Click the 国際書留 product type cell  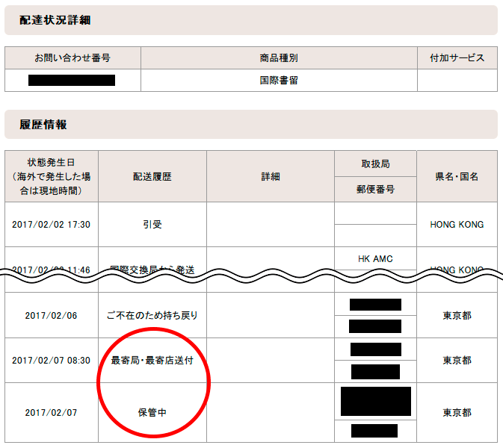279,80
